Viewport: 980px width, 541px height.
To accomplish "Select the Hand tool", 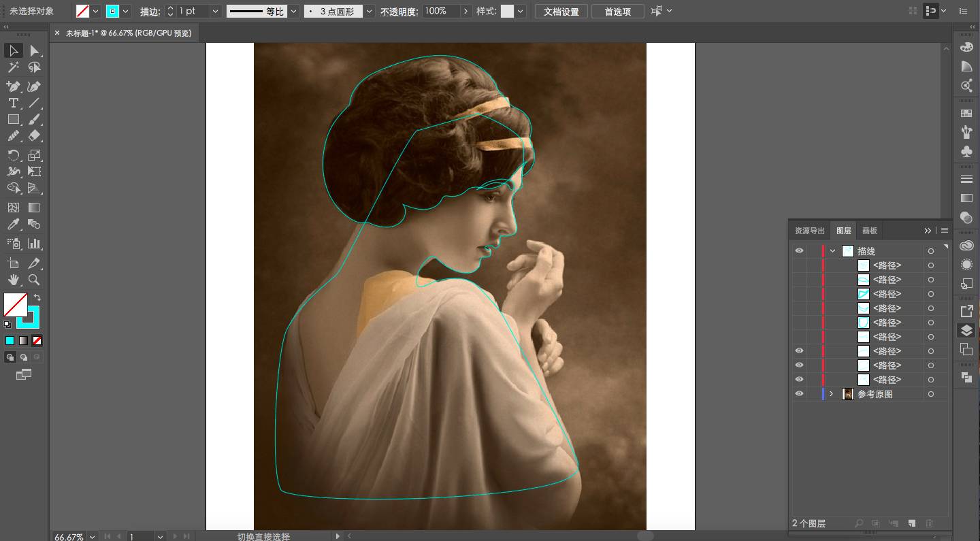I will (13, 280).
